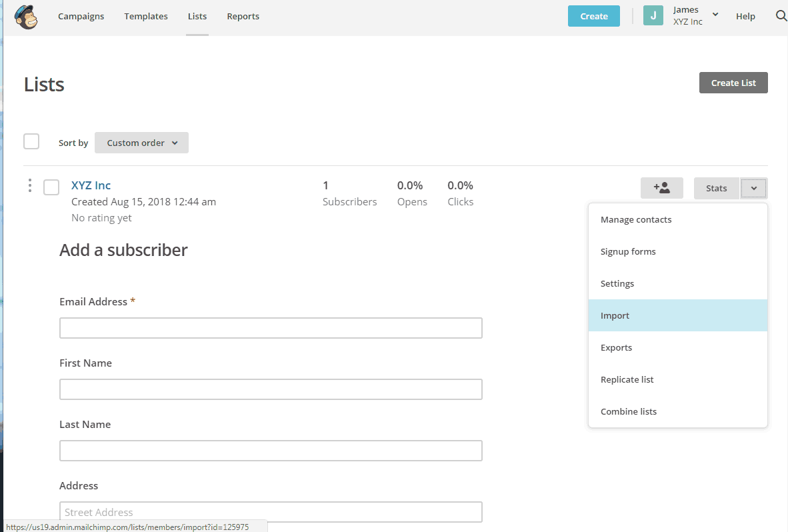Click the '1 Subscribers' count text

(x=350, y=193)
